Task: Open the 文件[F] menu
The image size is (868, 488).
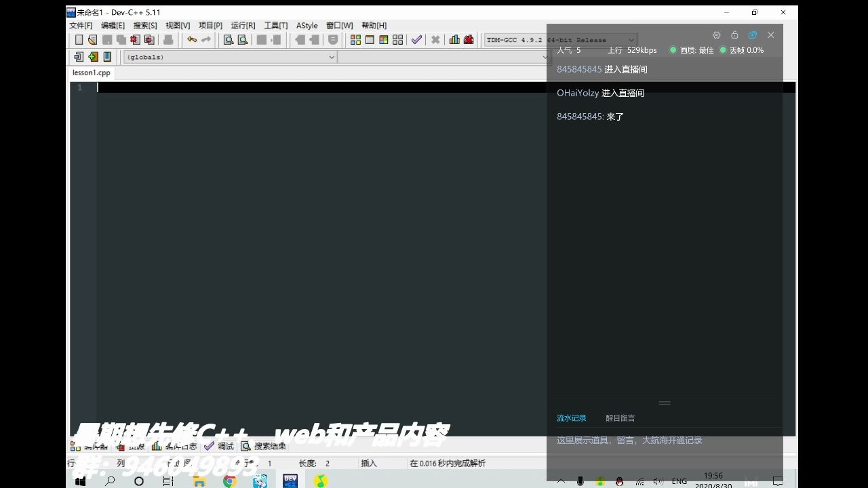Action: tap(81, 26)
